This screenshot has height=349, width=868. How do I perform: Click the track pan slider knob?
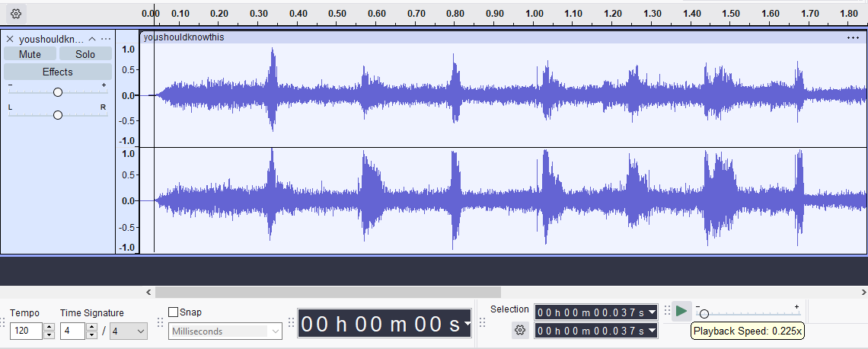pyautogui.click(x=58, y=114)
